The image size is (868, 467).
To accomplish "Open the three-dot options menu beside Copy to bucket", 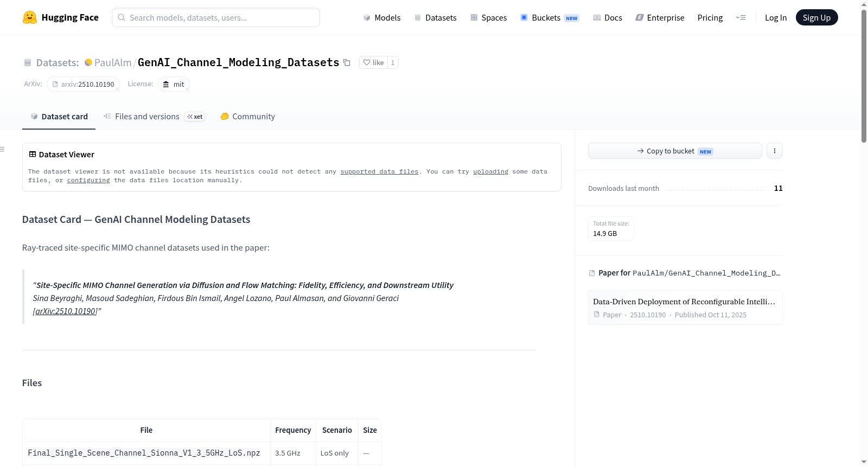I will pyautogui.click(x=775, y=151).
